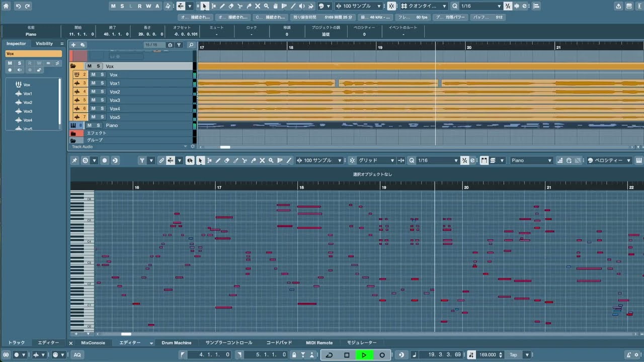This screenshot has width=644, height=362.
Task: Click the Vox2 audio track icon in Inspector list
Action: click(19, 103)
